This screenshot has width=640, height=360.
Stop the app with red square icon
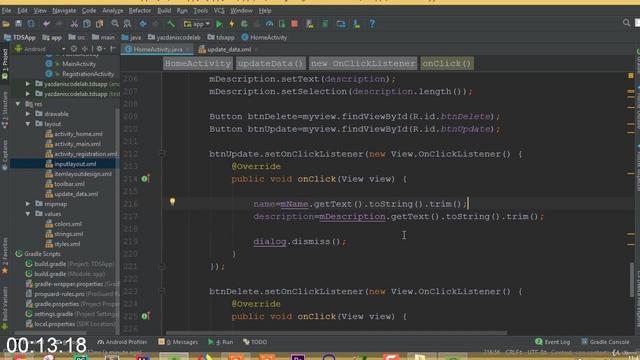pos(294,24)
